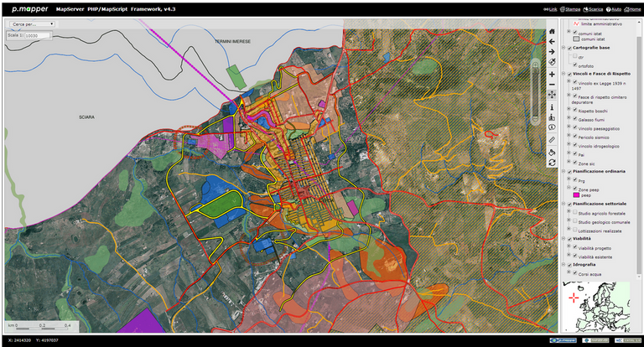Select the measure ruler tool
The height and width of the screenshot is (347, 644).
click(x=552, y=139)
